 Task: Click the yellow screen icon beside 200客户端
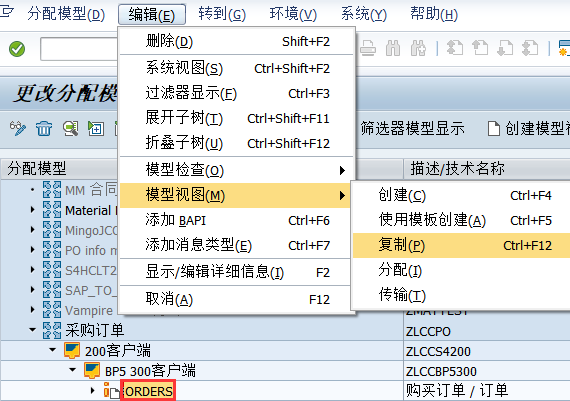[72, 350]
